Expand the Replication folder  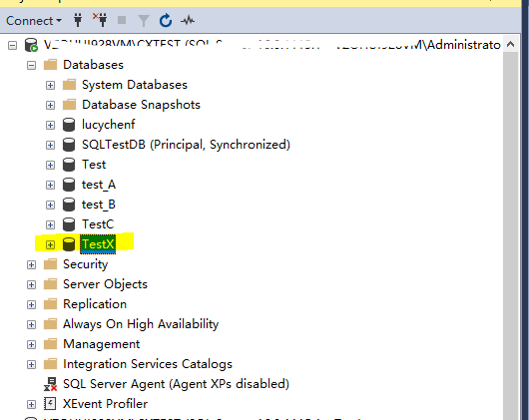pos(31,304)
